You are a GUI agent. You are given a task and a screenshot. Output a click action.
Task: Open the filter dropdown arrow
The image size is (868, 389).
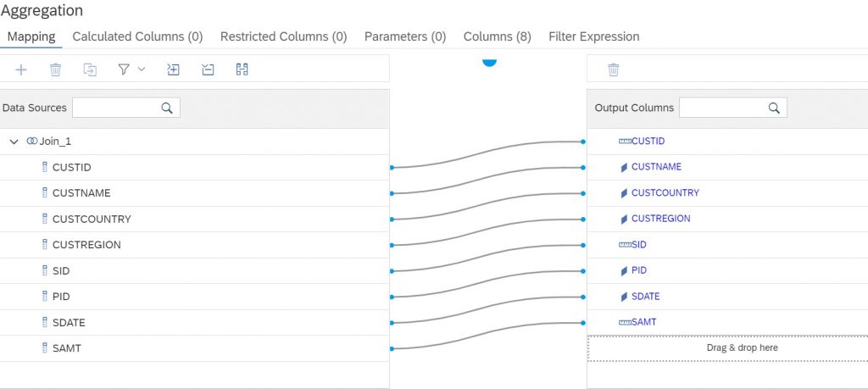click(x=142, y=69)
